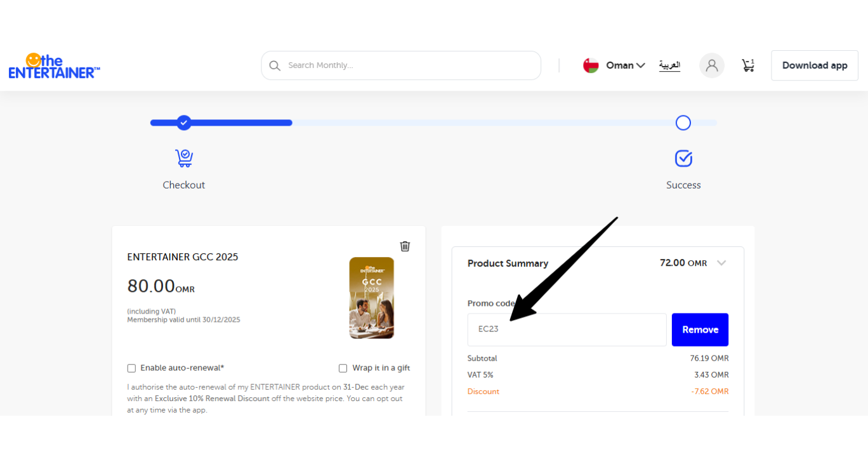Switch language to Arabic
This screenshot has height=457, width=868.
[x=669, y=65]
